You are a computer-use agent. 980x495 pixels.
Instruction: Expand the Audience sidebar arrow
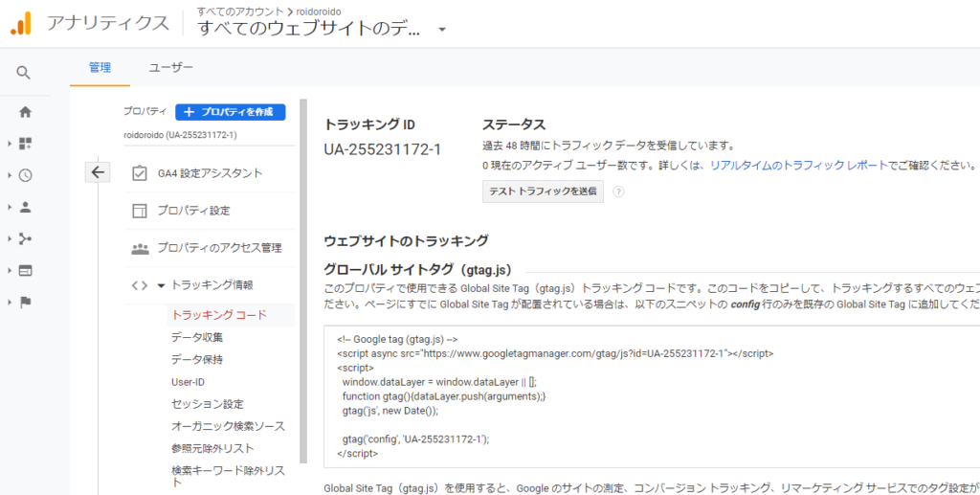point(10,208)
